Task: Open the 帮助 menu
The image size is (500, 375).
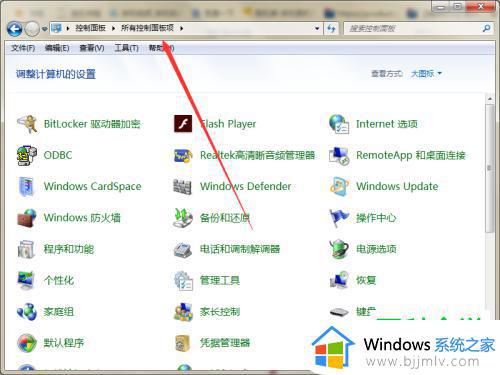Action: coord(161,48)
